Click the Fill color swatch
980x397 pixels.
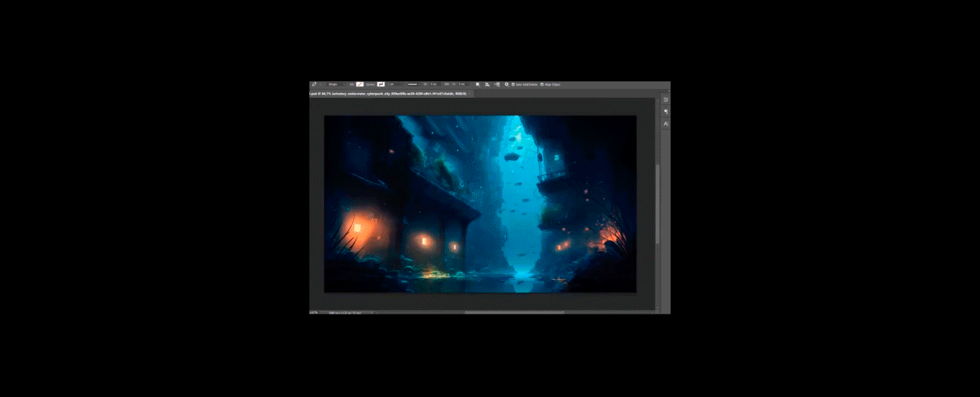coord(360,84)
